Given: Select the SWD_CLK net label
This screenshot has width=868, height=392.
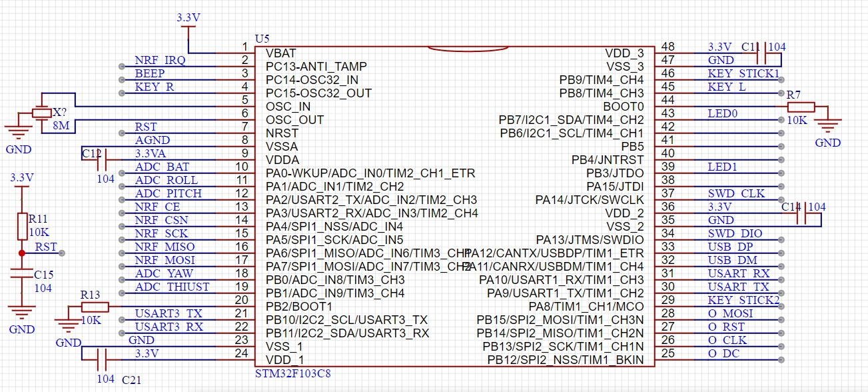Looking at the screenshot, I should pyautogui.click(x=737, y=193).
